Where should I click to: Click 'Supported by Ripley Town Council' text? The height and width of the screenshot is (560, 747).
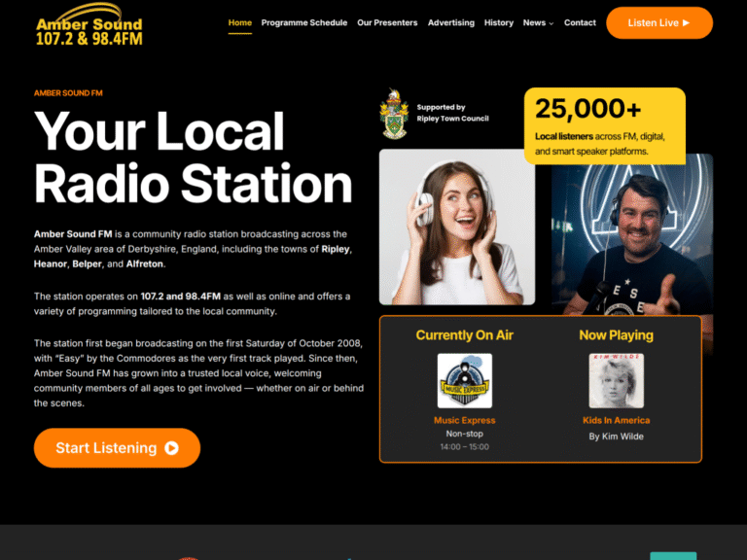[452, 113]
